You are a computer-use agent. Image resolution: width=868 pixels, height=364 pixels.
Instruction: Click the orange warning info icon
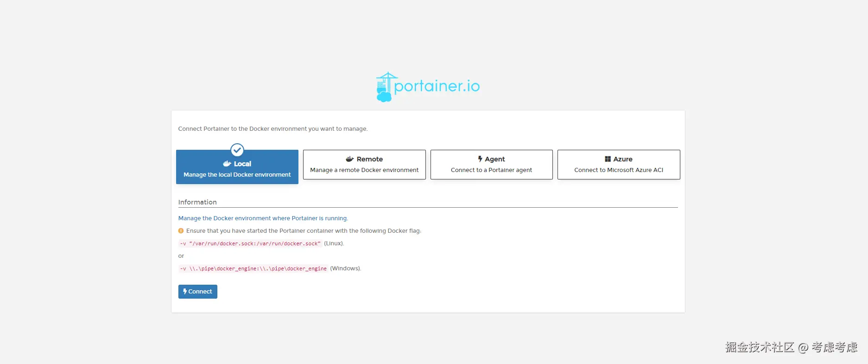point(181,231)
